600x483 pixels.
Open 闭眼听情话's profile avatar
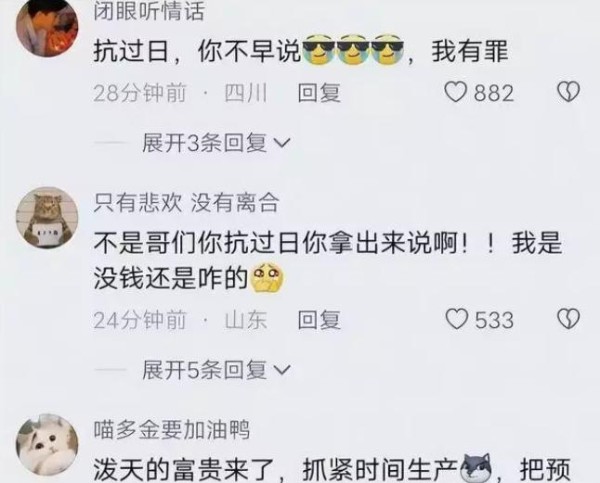tap(47, 26)
